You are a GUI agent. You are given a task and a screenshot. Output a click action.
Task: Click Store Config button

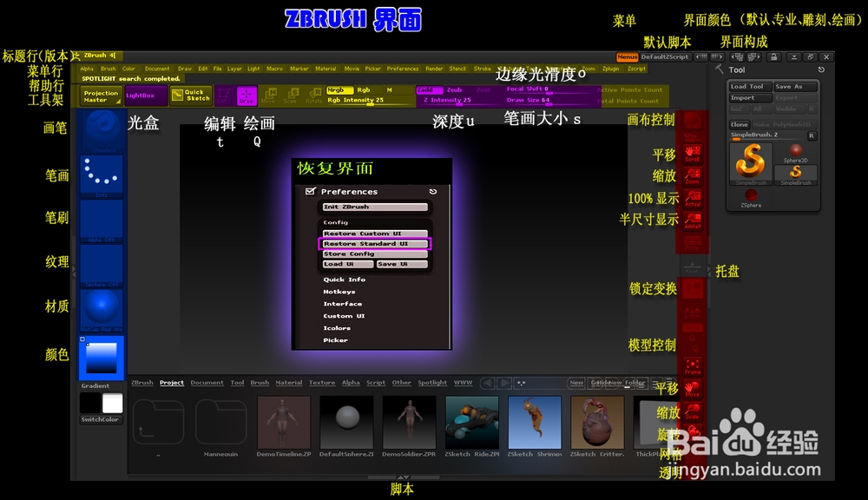[x=375, y=254]
